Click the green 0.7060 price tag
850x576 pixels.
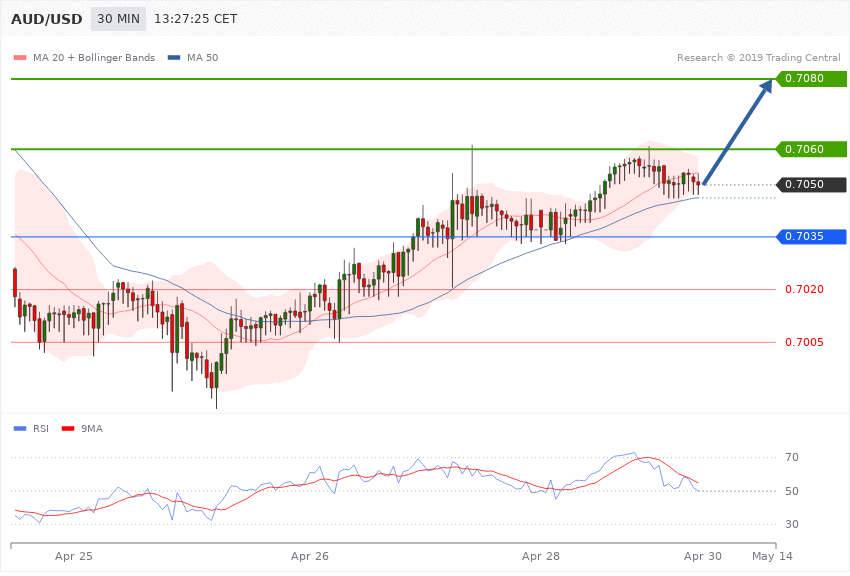pyautogui.click(x=812, y=149)
